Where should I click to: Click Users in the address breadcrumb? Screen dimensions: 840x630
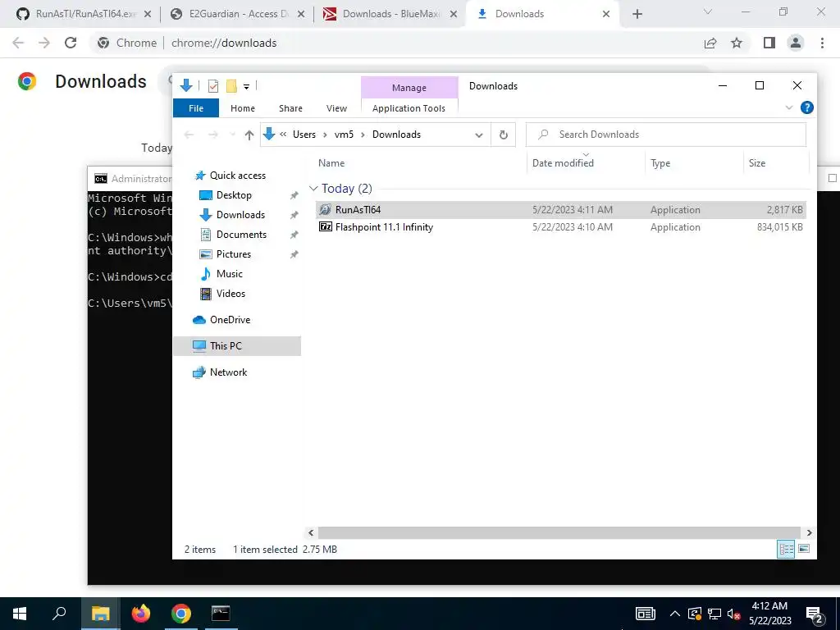pyautogui.click(x=304, y=135)
